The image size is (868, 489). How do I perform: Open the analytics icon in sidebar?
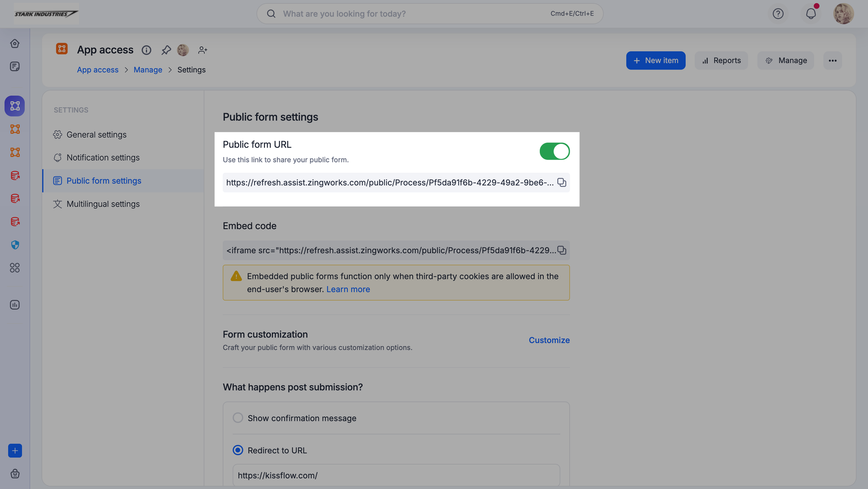pyautogui.click(x=15, y=305)
